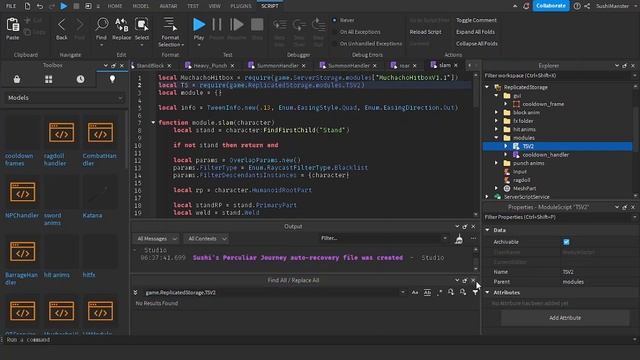Viewport: 640px width, 360px height.
Task: Open the Toolbox marketplace grid tab
Action: pos(49,79)
